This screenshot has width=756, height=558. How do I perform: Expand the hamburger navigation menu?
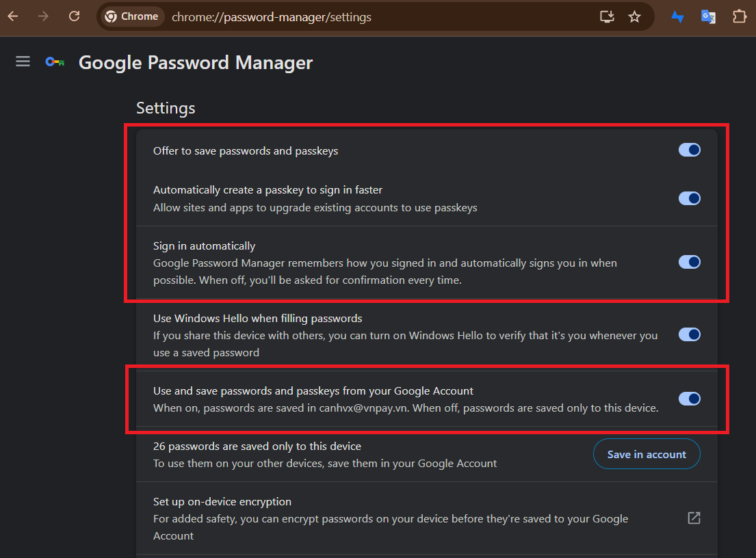(x=23, y=62)
